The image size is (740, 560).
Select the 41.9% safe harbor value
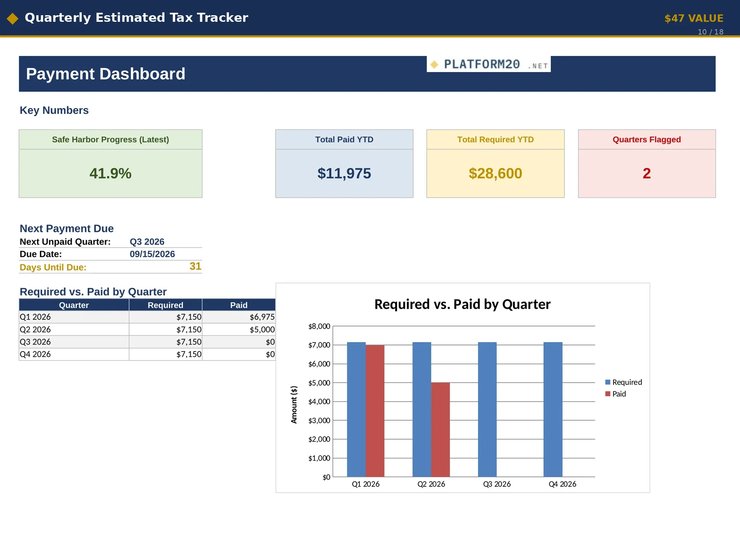(110, 174)
